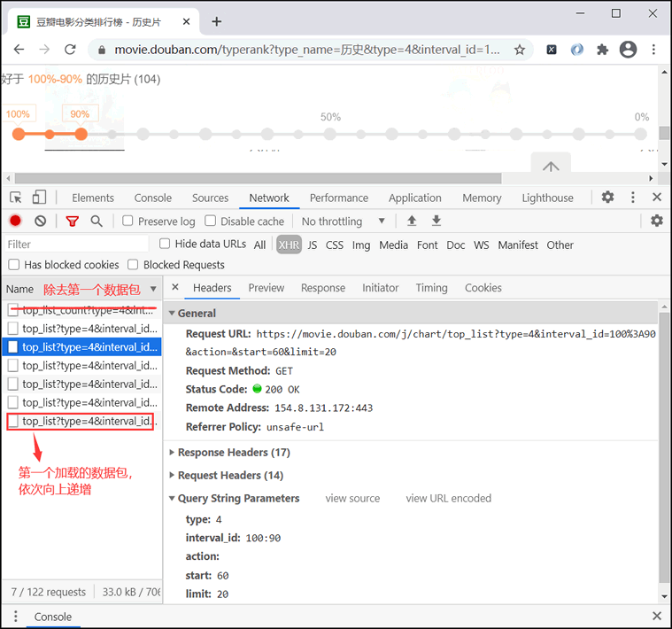
Task: Filter requests by All types
Action: (x=259, y=245)
